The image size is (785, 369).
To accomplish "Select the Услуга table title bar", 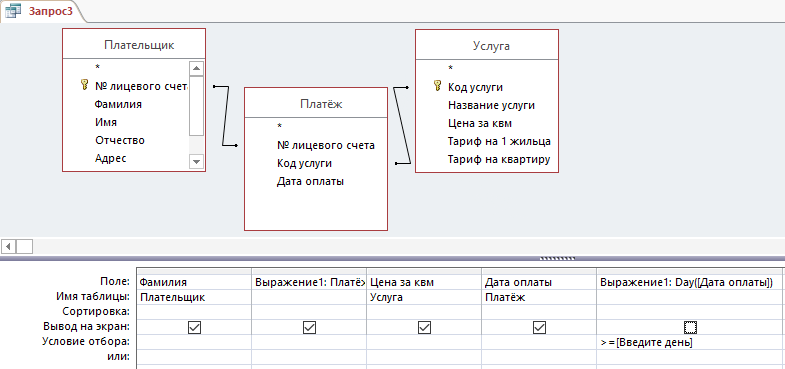I will pos(487,46).
